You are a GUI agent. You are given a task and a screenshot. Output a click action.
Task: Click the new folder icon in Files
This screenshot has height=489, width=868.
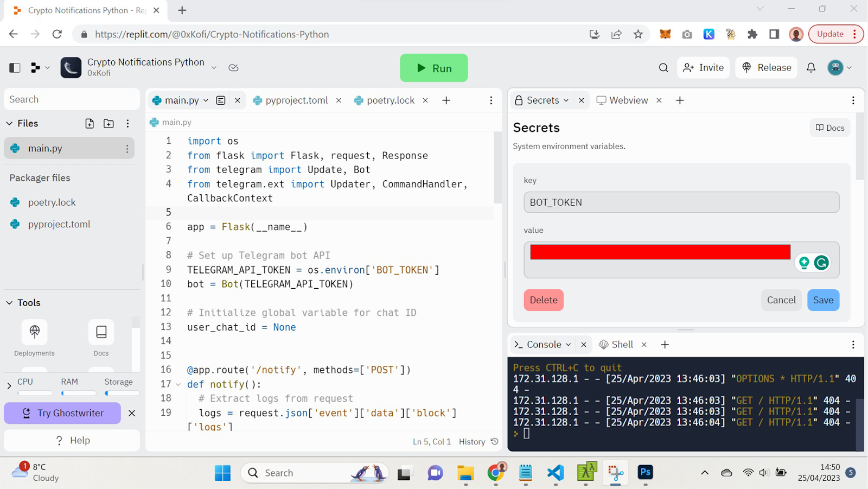point(108,124)
